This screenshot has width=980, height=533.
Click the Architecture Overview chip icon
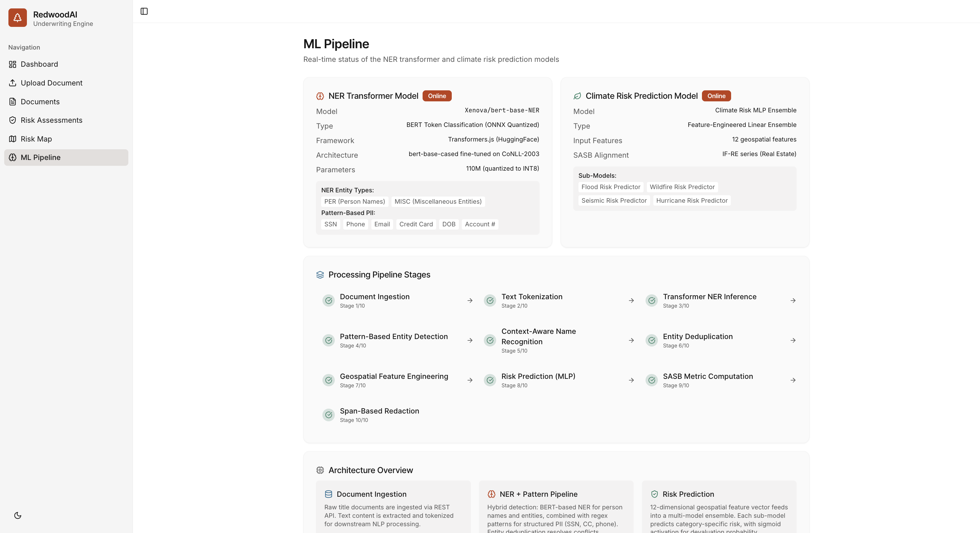320,470
